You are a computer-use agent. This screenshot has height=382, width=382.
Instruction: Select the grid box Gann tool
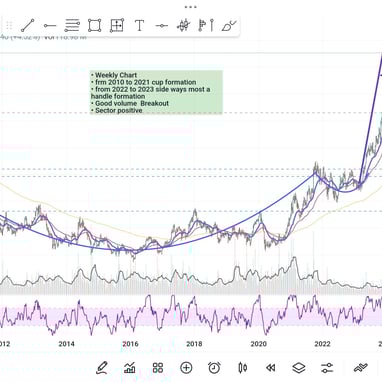click(x=117, y=26)
